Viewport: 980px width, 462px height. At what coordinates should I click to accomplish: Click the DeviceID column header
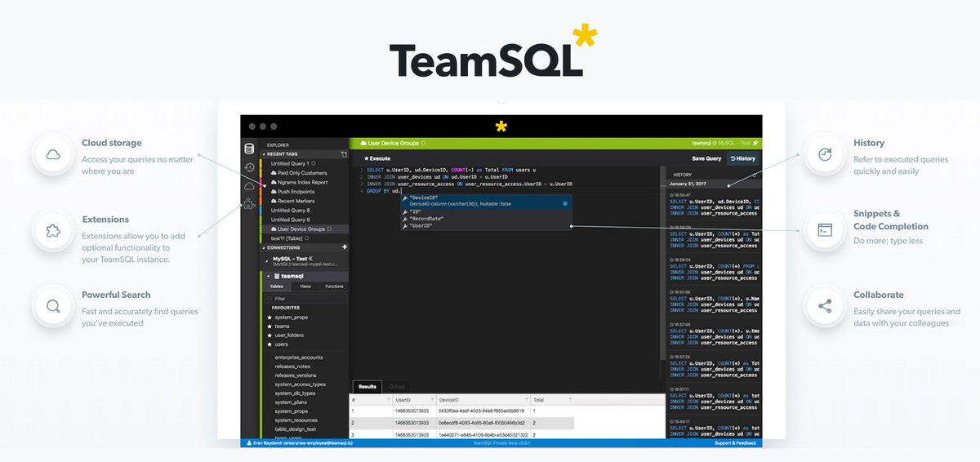(x=482, y=400)
